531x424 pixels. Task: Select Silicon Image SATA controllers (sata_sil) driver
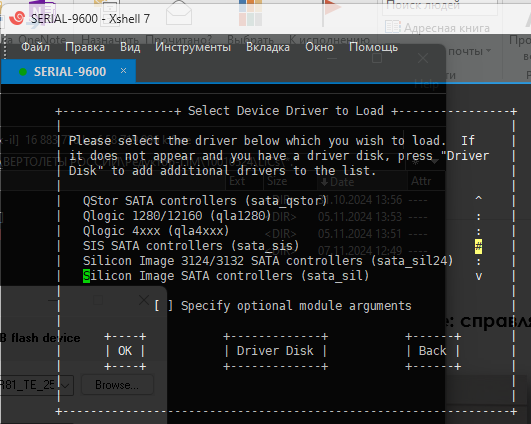point(226,276)
